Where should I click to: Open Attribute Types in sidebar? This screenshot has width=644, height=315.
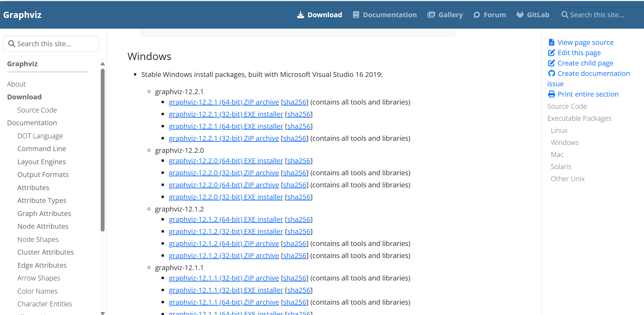pos(42,200)
